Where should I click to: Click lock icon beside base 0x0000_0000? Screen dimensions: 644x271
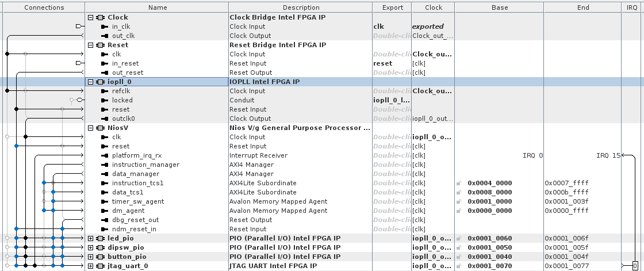459,211
